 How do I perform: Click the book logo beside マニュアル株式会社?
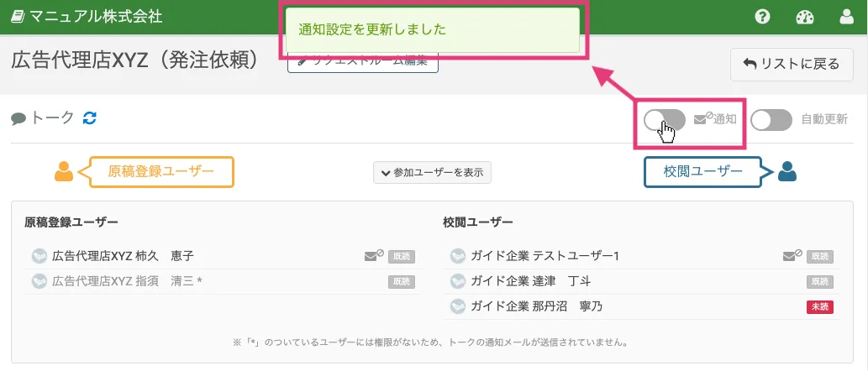[18, 17]
